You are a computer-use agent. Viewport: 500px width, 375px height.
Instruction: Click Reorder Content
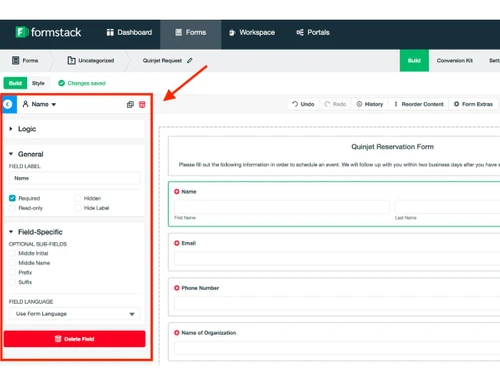coord(419,104)
